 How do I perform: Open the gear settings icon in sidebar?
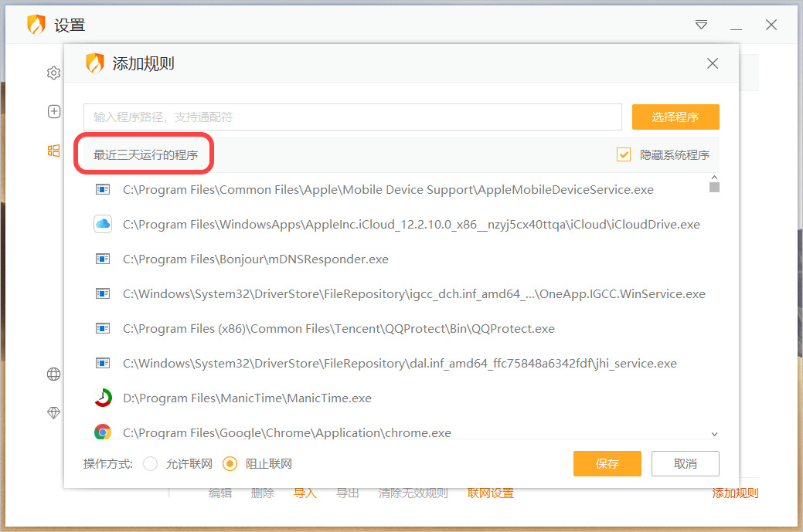[54, 73]
